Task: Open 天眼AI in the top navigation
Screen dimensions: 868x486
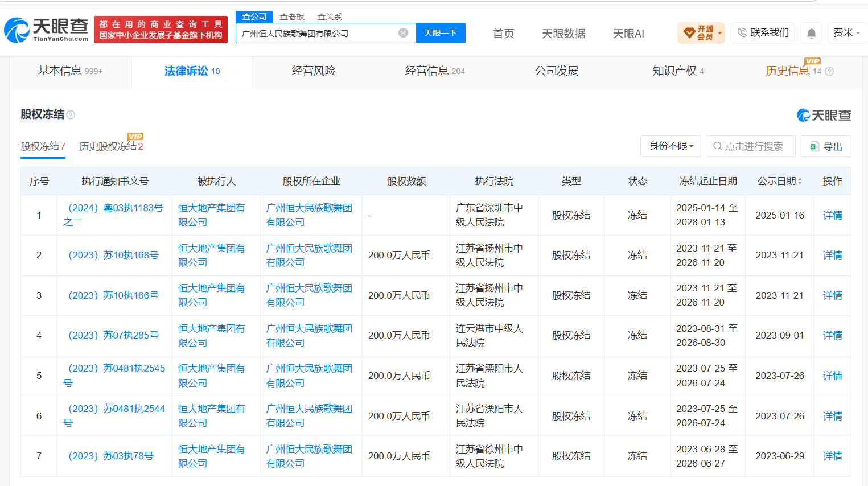Action: tap(628, 34)
